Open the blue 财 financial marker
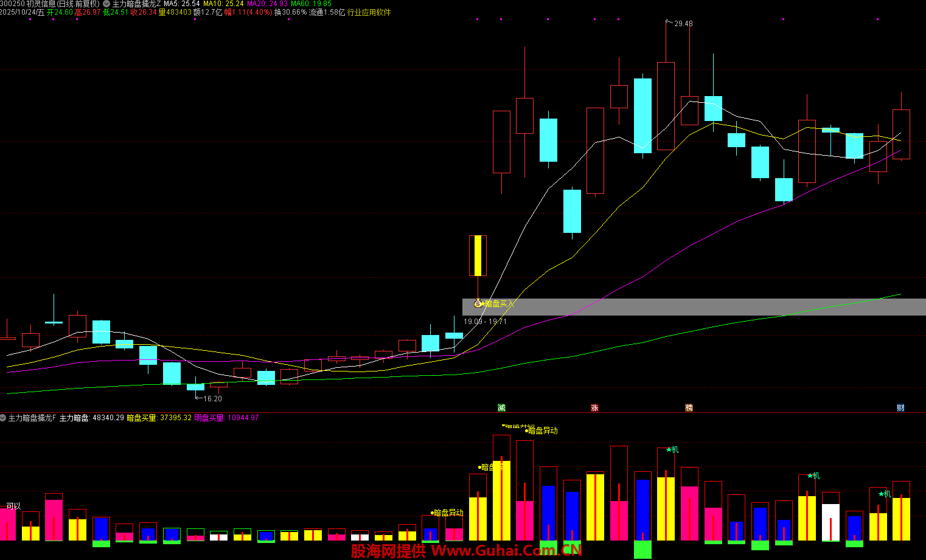This screenshot has width=926, height=560. (900, 407)
